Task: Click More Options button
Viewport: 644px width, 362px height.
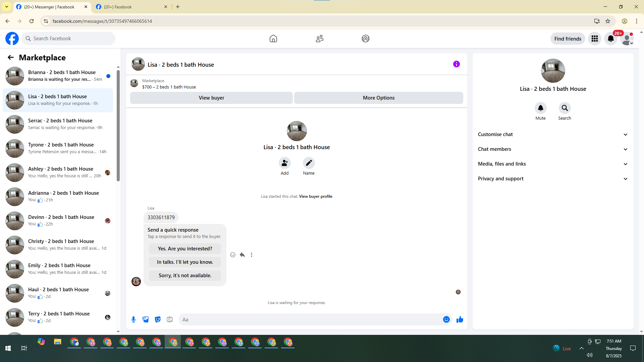Action: (379, 98)
